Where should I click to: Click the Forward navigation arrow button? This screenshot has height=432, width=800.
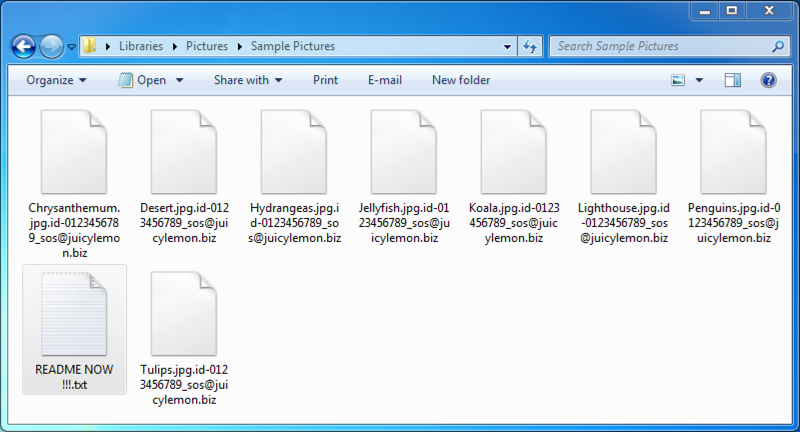click(x=51, y=46)
